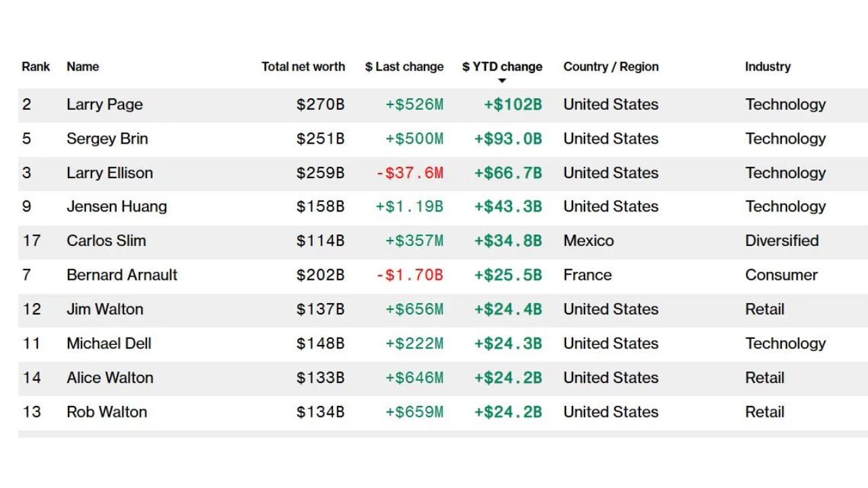Open Bernard Arnault's entry
This screenshot has width=868, height=488.
point(121,275)
